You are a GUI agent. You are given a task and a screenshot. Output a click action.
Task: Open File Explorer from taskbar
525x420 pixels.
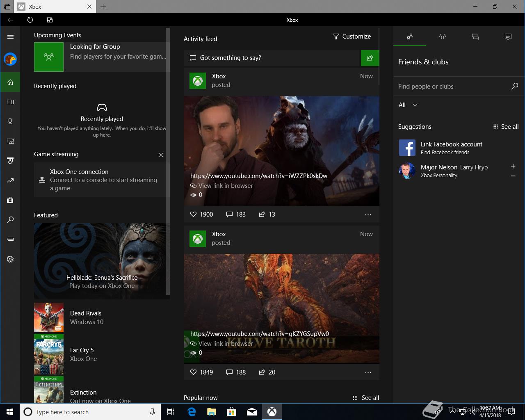tap(212, 412)
